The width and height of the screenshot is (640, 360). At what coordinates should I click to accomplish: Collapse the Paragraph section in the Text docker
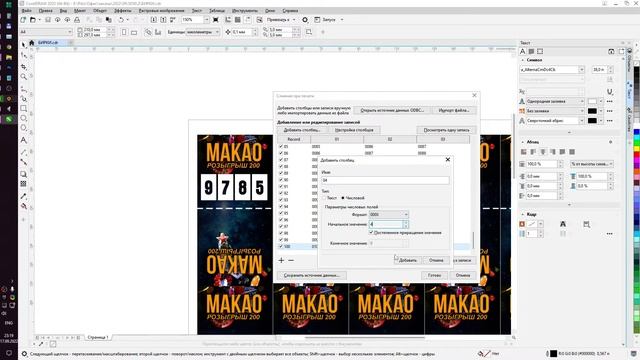pyautogui.click(x=523, y=142)
